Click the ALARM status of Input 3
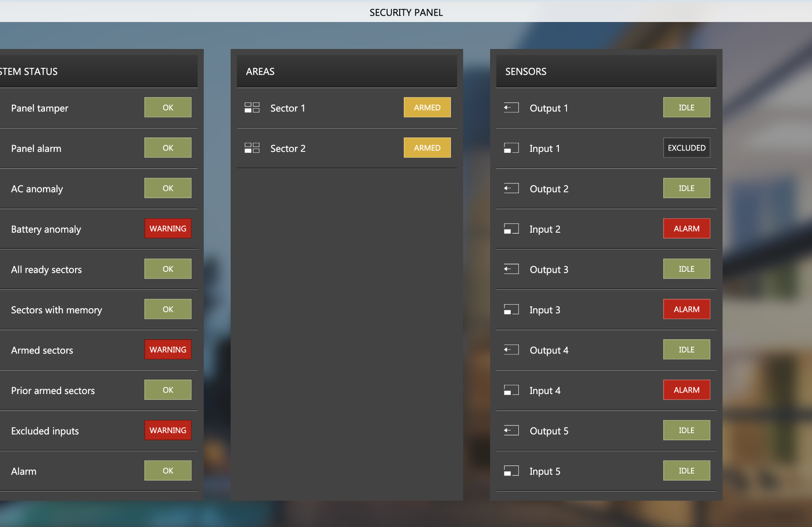 (x=687, y=310)
